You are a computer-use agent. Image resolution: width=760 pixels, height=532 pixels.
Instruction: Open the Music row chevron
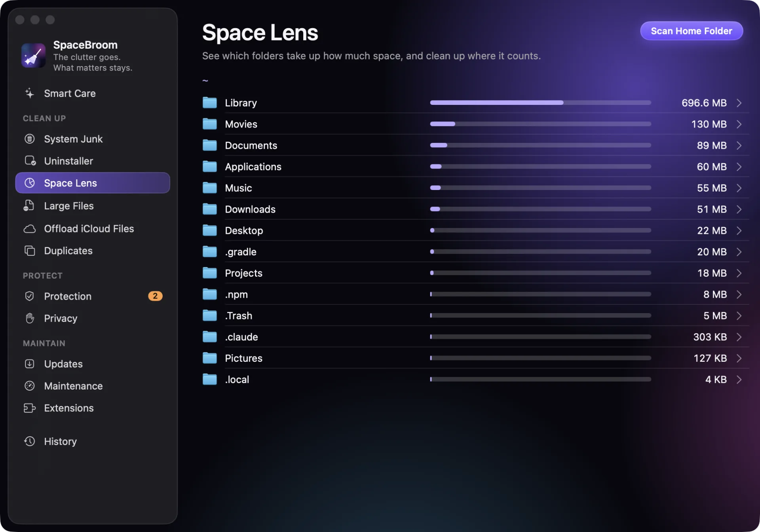tap(739, 188)
